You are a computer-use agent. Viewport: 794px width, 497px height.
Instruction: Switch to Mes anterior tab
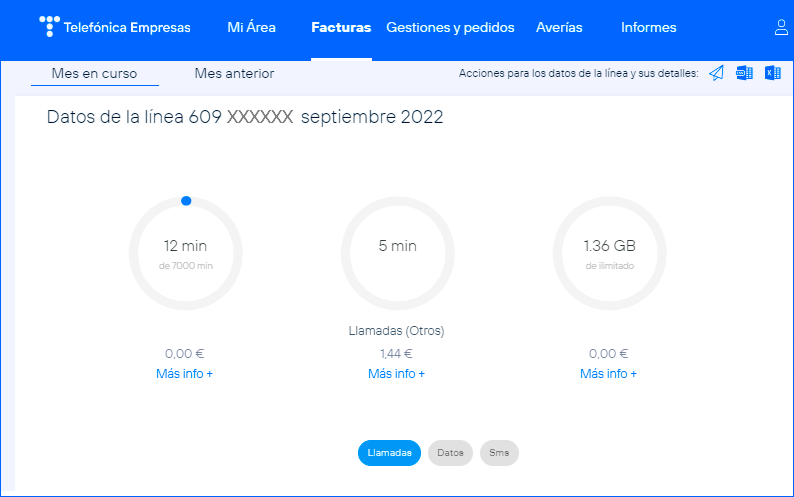[x=234, y=73]
